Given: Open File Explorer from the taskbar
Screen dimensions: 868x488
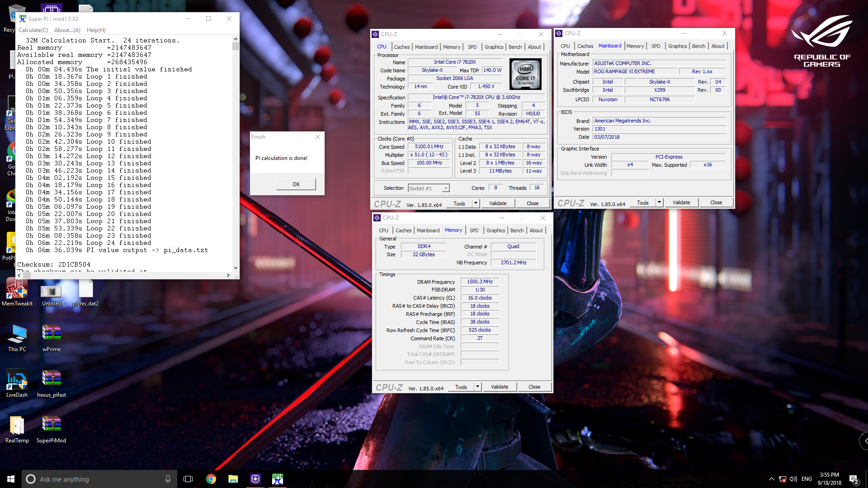Looking at the screenshot, I should [233, 479].
